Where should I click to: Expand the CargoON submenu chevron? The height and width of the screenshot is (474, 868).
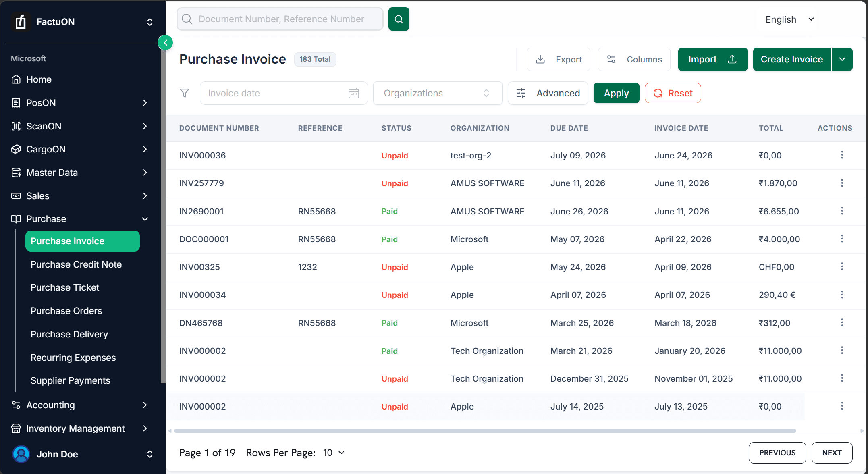point(145,149)
